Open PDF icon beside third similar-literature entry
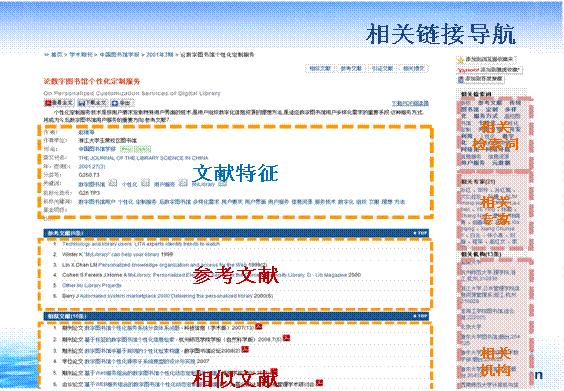The image size is (564, 391). pos(245,349)
